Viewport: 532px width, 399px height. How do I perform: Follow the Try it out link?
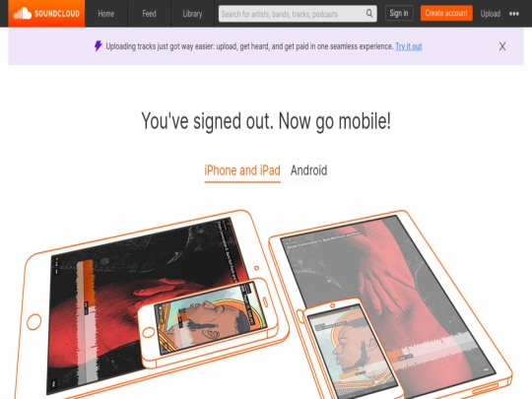[409, 46]
